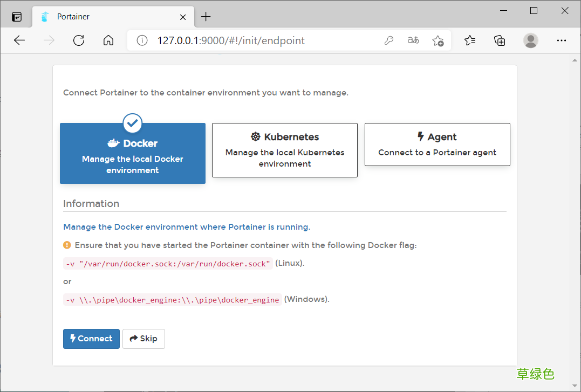
Task: Click the read aloud icon in address bar
Action: pyautogui.click(x=413, y=40)
